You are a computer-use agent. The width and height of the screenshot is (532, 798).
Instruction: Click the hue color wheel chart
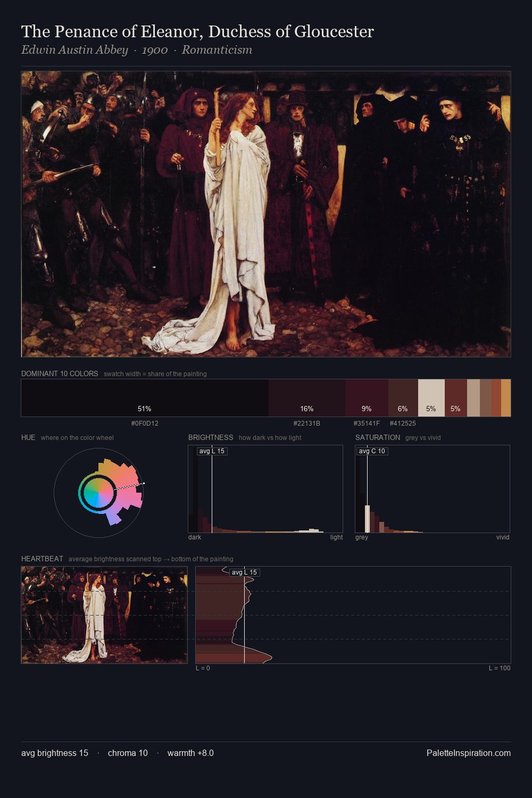(99, 493)
